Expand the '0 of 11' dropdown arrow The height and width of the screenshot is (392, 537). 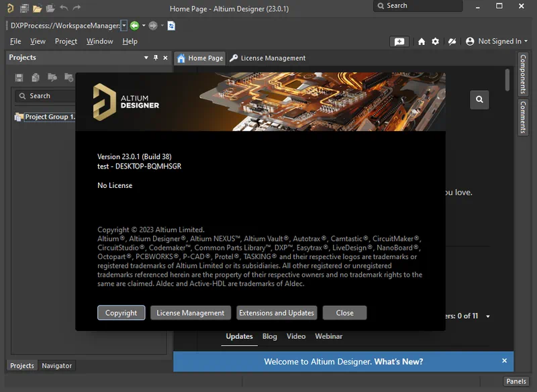(x=488, y=316)
